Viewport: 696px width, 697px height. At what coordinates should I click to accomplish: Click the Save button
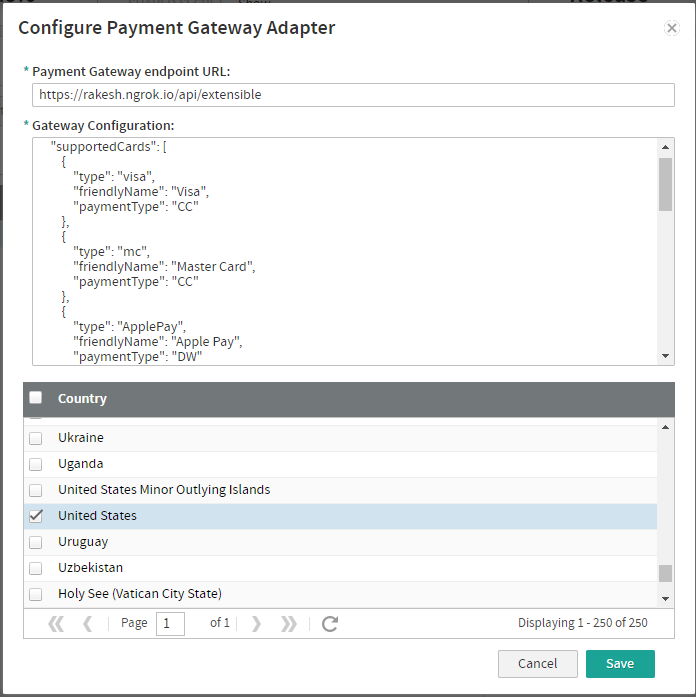(x=620, y=664)
